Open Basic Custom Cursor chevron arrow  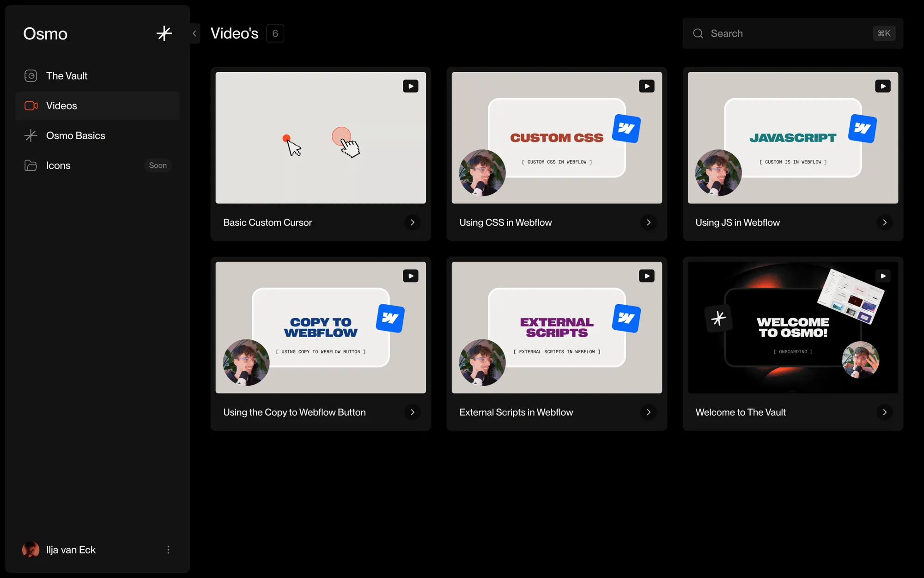pos(412,222)
